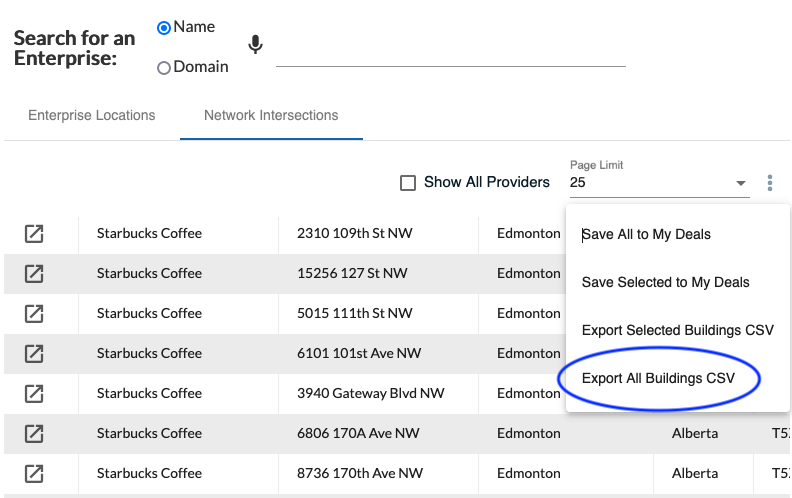Click Edmonton in 15256 127 St row
Screen dimensions: 792x498
point(529,273)
